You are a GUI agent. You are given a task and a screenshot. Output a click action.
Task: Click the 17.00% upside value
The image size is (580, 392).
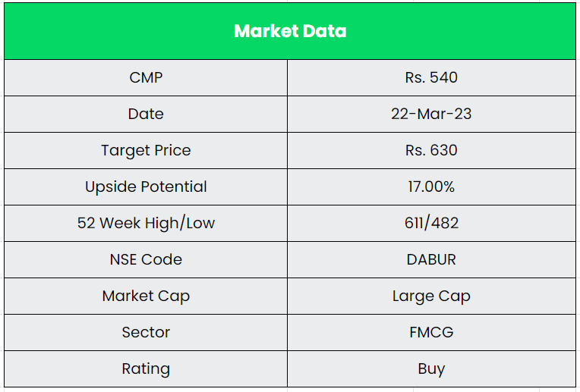[x=431, y=187]
